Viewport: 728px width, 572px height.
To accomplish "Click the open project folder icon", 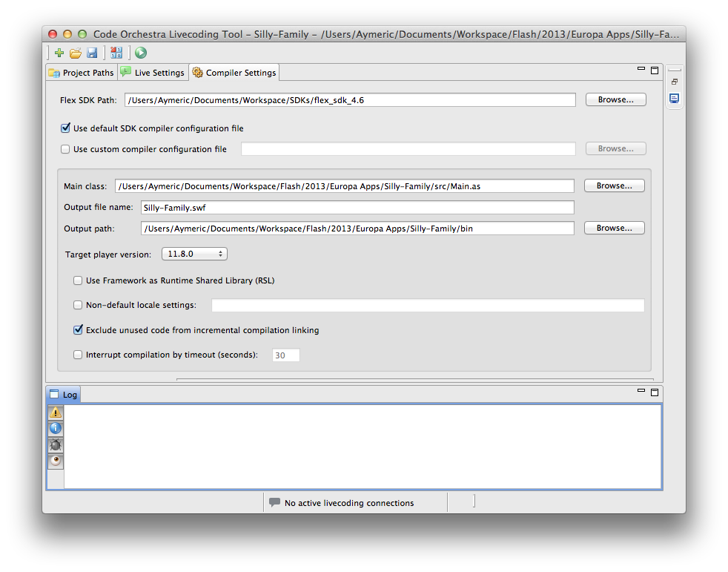I will click(x=76, y=53).
